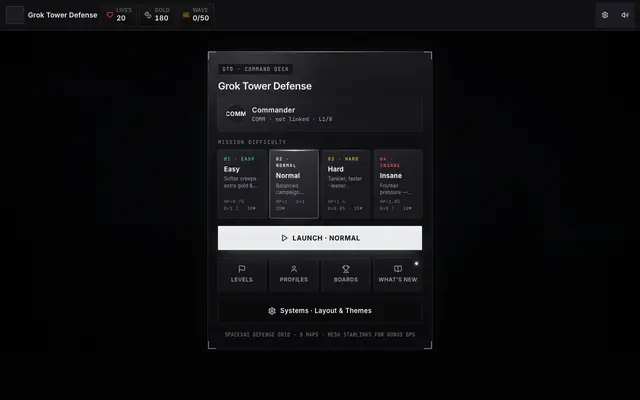Click gear icon in Systems button
Viewport: 640px width, 400px height.
click(272, 311)
